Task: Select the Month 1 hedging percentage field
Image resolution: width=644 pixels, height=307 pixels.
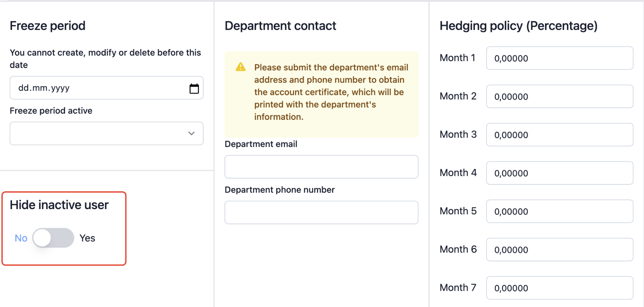Action: 560,58
